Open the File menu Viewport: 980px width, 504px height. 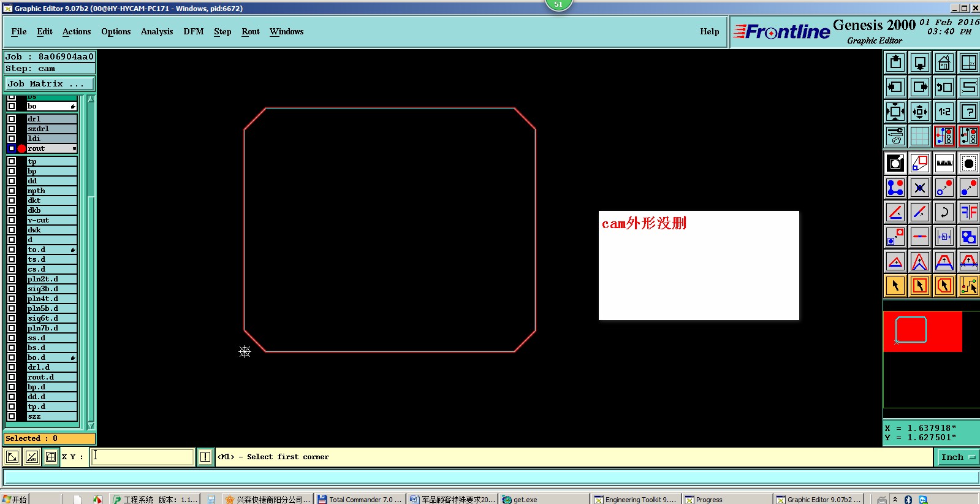click(19, 32)
